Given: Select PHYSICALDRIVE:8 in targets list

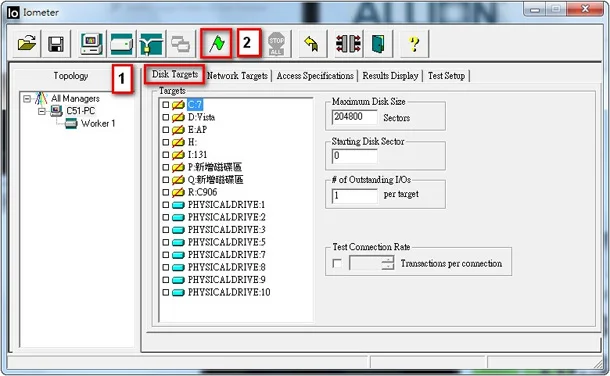Looking at the screenshot, I should tap(227, 268).
